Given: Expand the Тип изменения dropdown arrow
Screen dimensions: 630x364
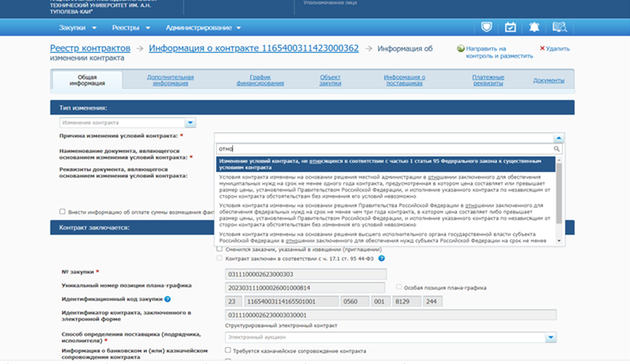Looking at the screenshot, I should 190,123.
